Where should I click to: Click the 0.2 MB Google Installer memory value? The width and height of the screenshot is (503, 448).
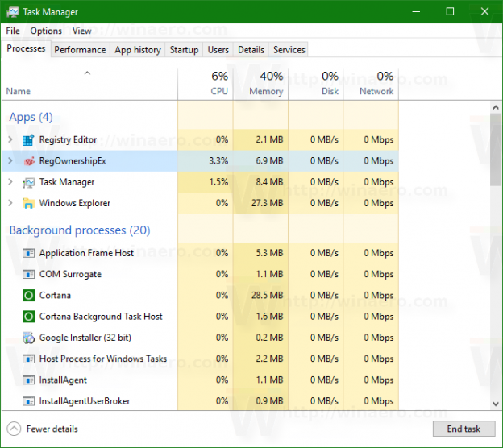pyautogui.click(x=269, y=338)
